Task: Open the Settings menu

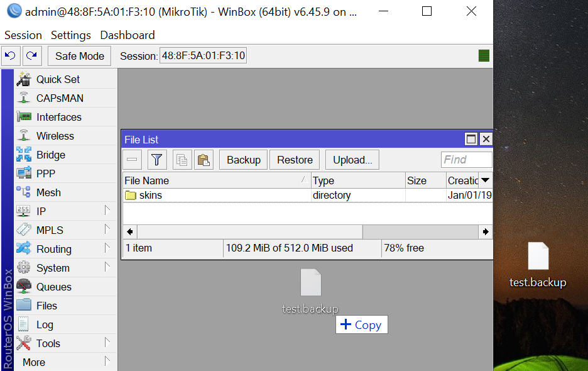Action: (x=71, y=35)
